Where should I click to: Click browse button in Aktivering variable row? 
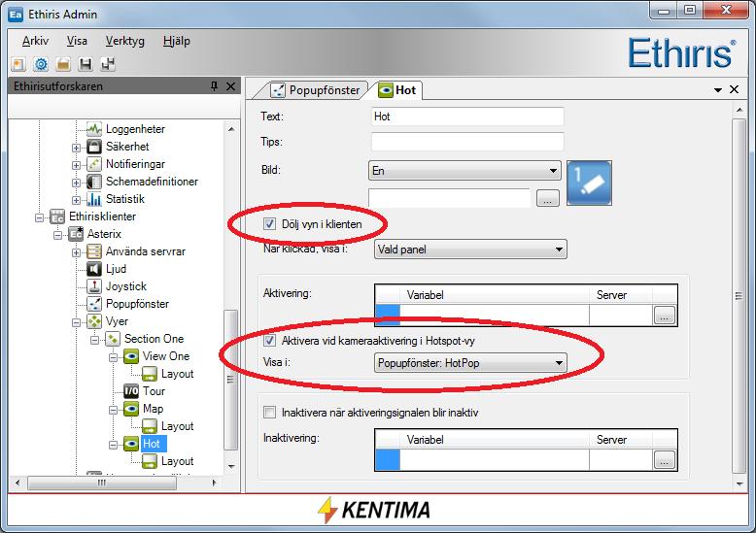coord(665,316)
